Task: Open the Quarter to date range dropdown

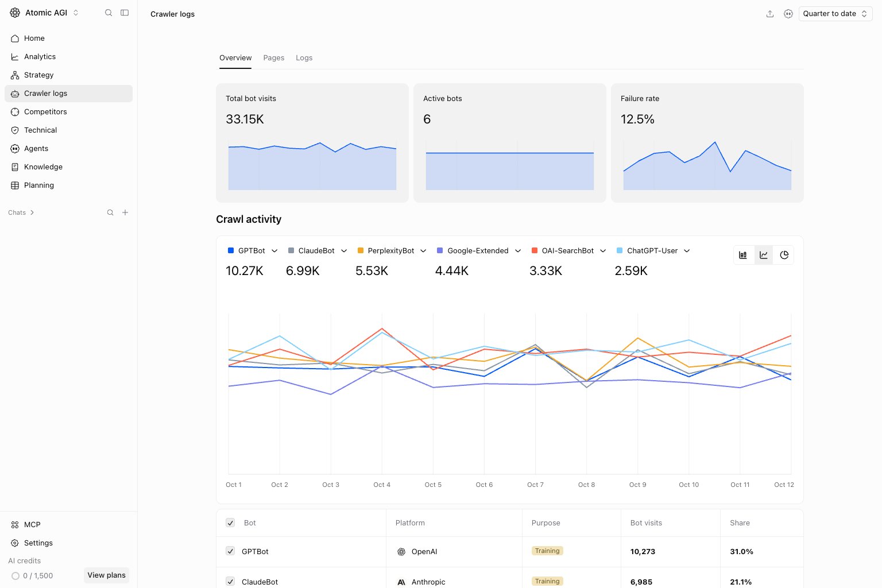Action: coord(835,14)
